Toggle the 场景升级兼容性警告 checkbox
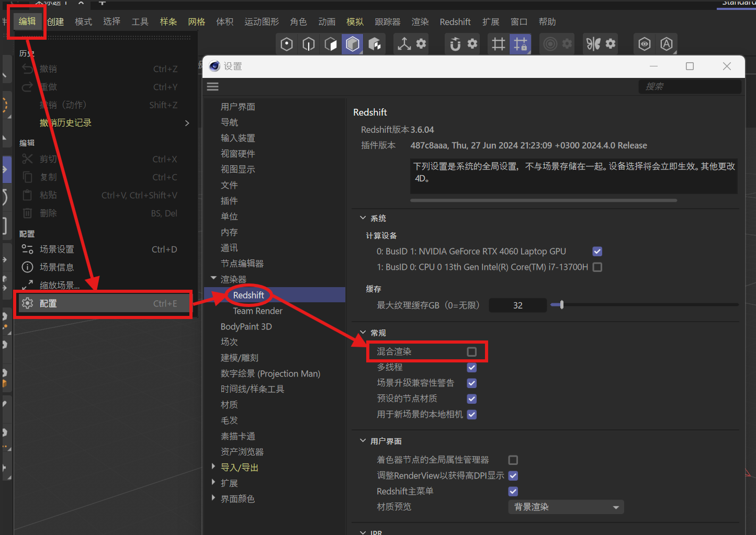Image resolution: width=756 pixels, height=535 pixels. coord(472,383)
